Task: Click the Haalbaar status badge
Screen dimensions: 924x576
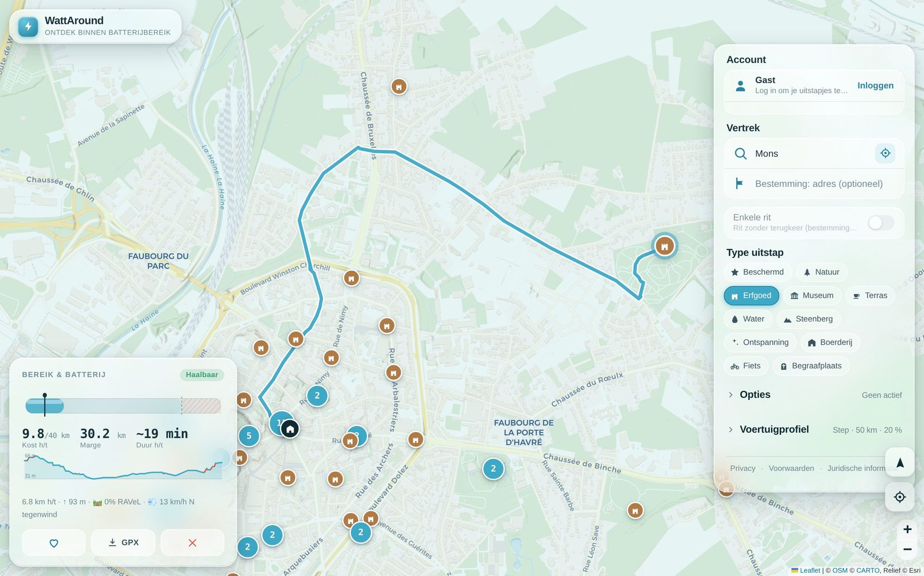Action: coord(202,375)
